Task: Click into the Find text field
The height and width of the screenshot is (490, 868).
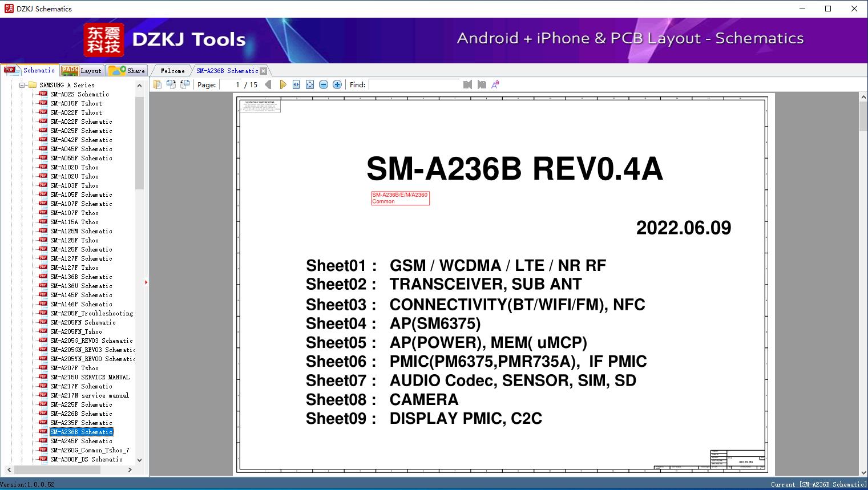Action: [x=414, y=84]
